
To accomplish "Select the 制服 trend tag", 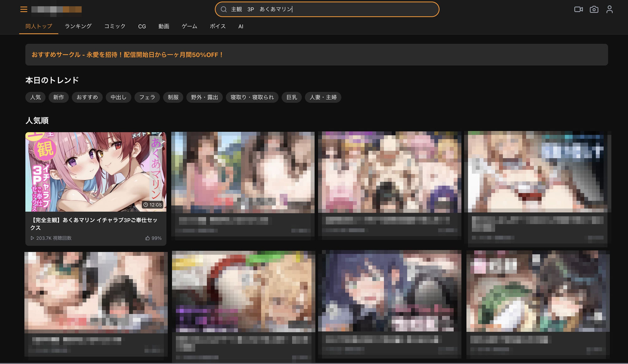I will point(173,97).
